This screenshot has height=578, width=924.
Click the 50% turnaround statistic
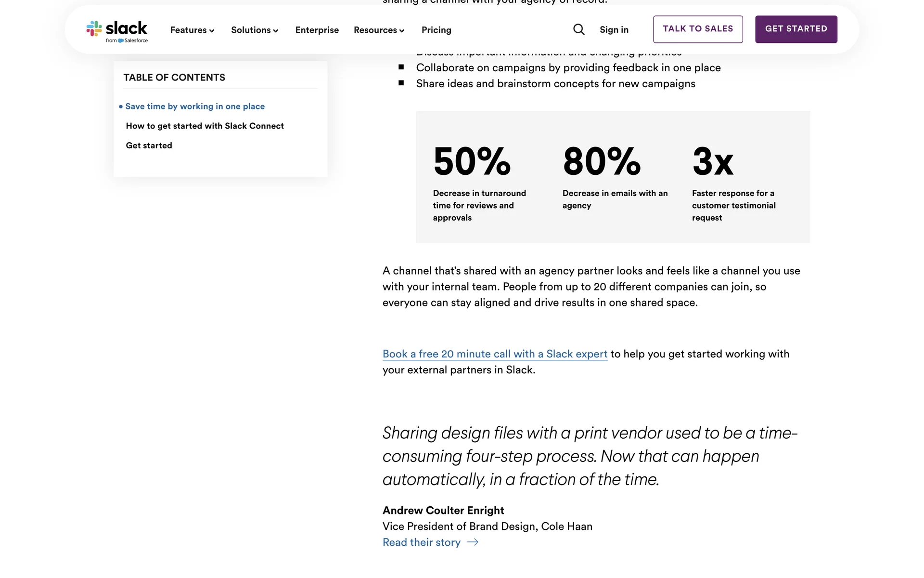click(472, 162)
